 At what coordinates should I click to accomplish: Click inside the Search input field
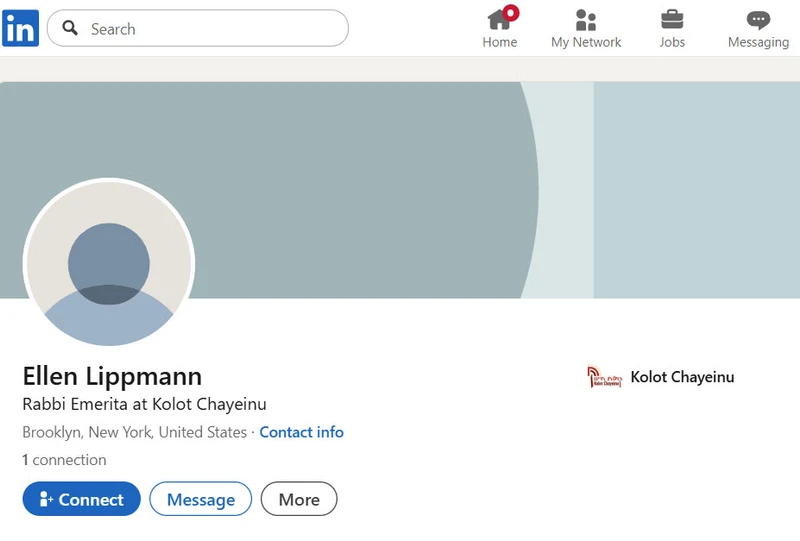click(x=198, y=28)
